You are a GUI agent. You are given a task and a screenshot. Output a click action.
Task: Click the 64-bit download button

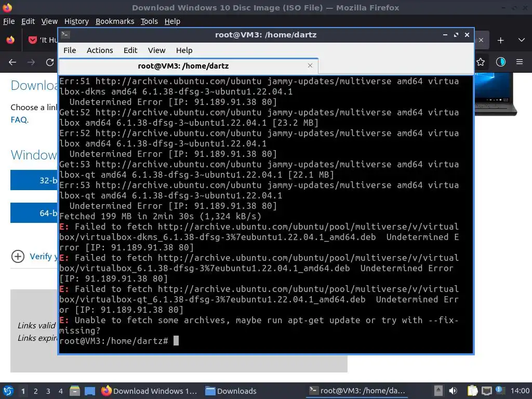point(34,213)
